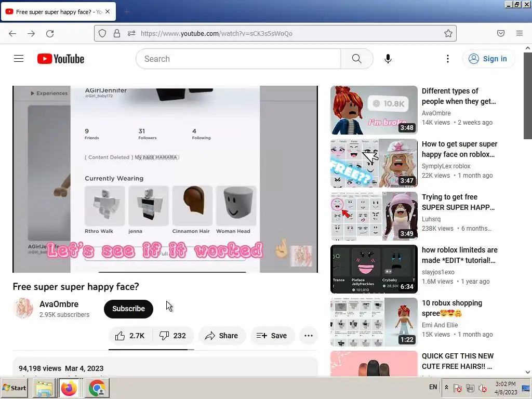Open 'How to get super super happy face' title
Image resolution: width=532 pixels, height=399 pixels.
pos(459,149)
